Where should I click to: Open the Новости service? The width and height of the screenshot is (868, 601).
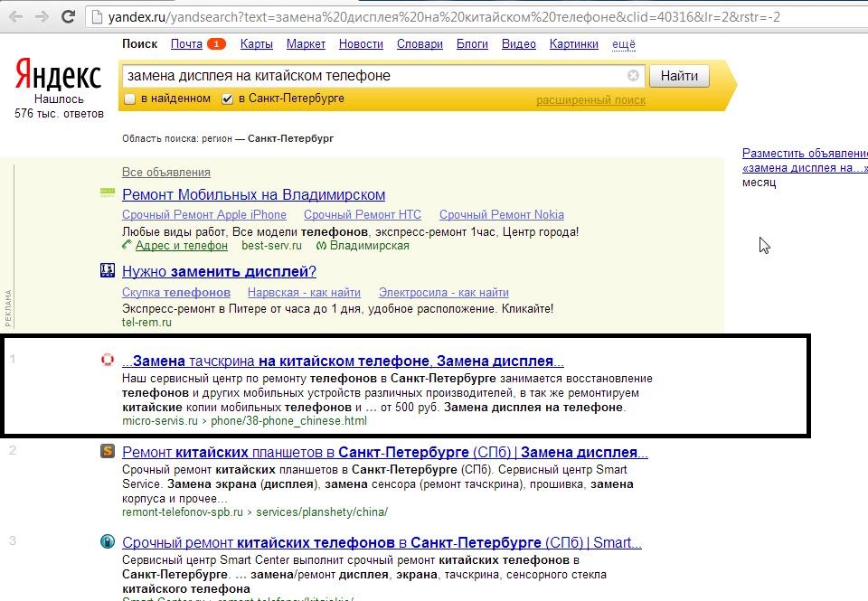pyautogui.click(x=361, y=44)
